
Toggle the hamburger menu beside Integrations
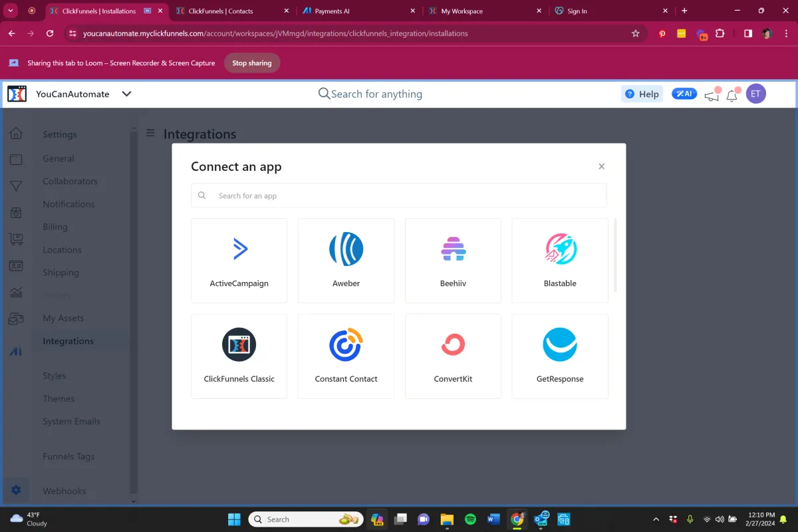pos(151,133)
